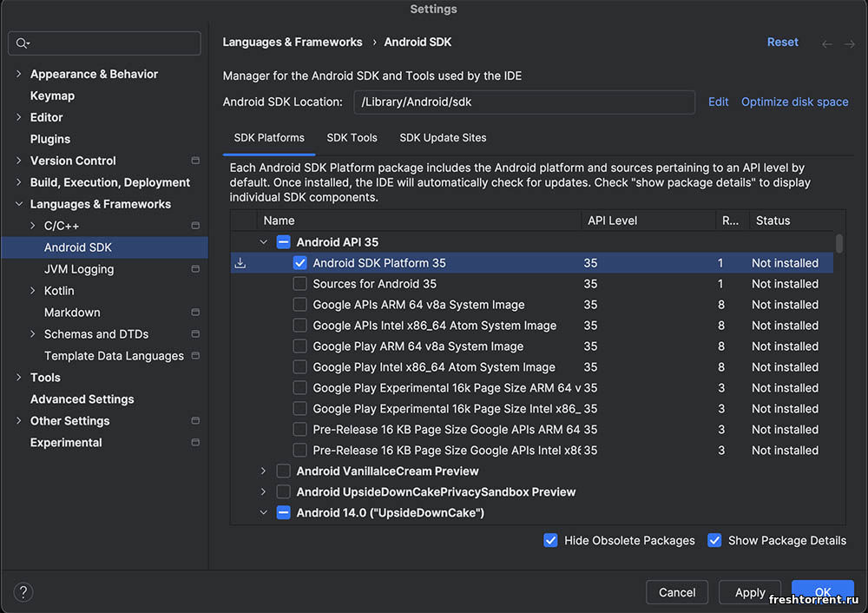This screenshot has width=868, height=613.
Task: Expand the Tools section
Action: coord(19,377)
